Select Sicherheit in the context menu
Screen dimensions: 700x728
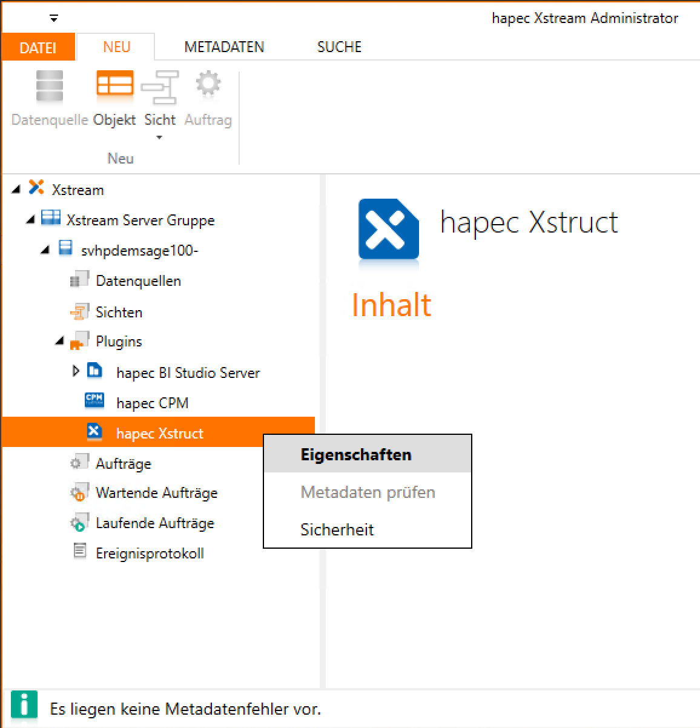[x=337, y=530]
